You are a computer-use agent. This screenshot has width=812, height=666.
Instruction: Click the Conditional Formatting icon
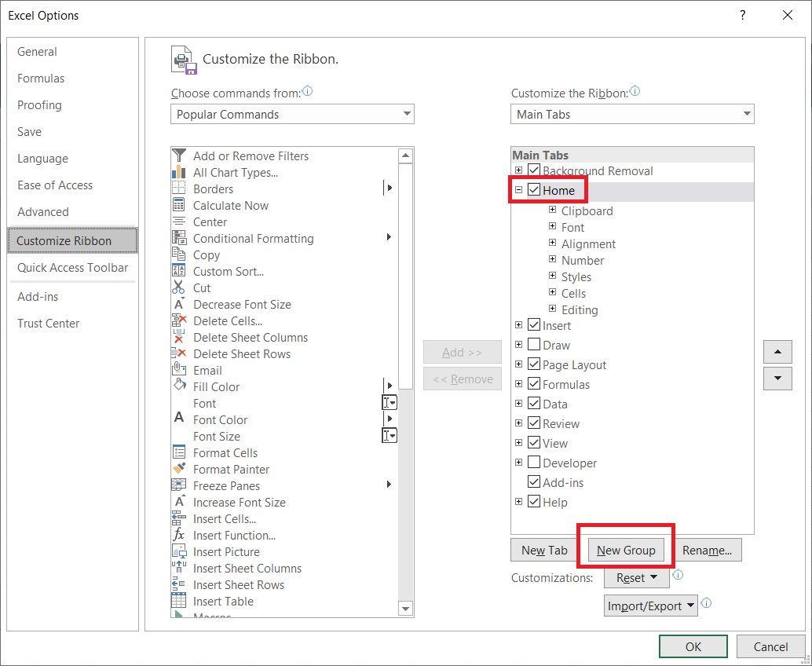click(x=179, y=238)
